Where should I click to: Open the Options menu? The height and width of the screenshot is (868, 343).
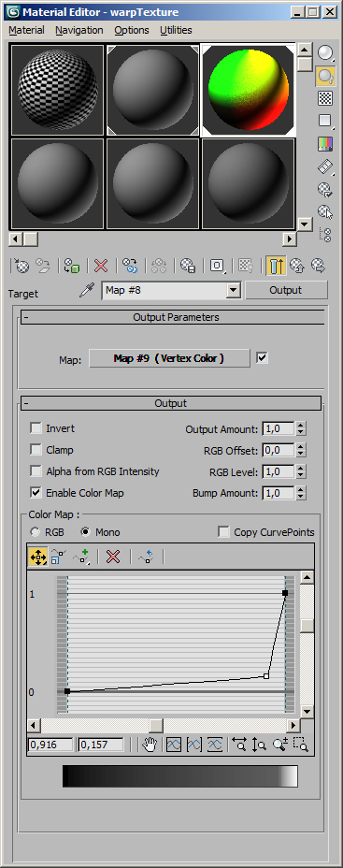tap(132, 31)
